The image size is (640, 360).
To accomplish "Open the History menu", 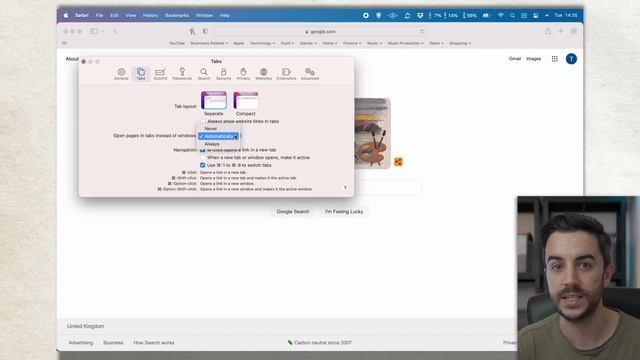I will pos(150,16).
